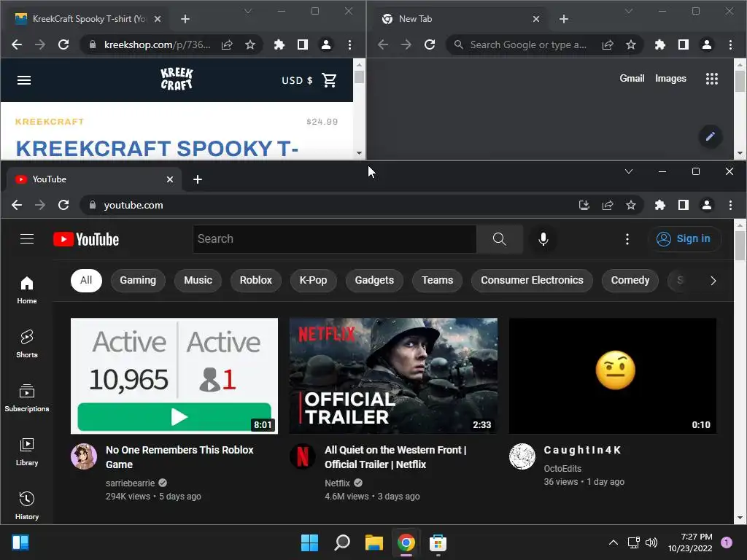
Task: Open Library in YouTube sidebar
Action: (x=27, y=452)
